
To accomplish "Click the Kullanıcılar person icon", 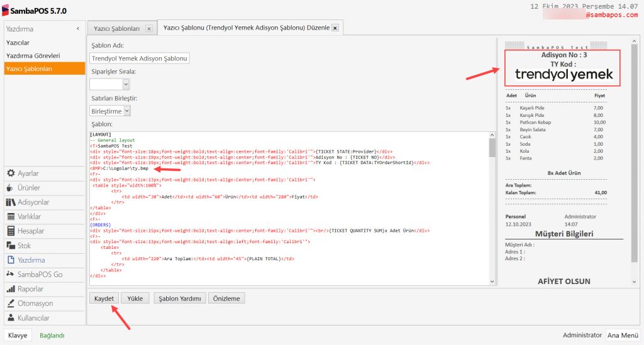I will pyautogui.click(x=11, y=318).
